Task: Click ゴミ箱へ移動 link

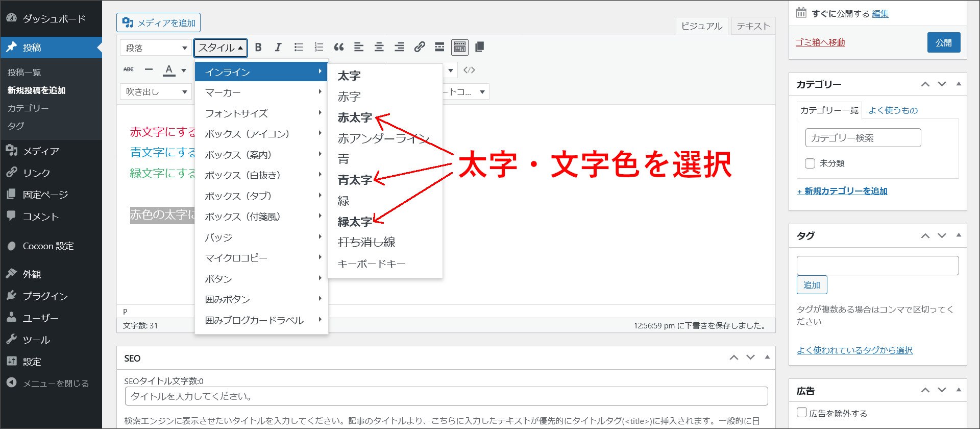Action: [820, 42]
